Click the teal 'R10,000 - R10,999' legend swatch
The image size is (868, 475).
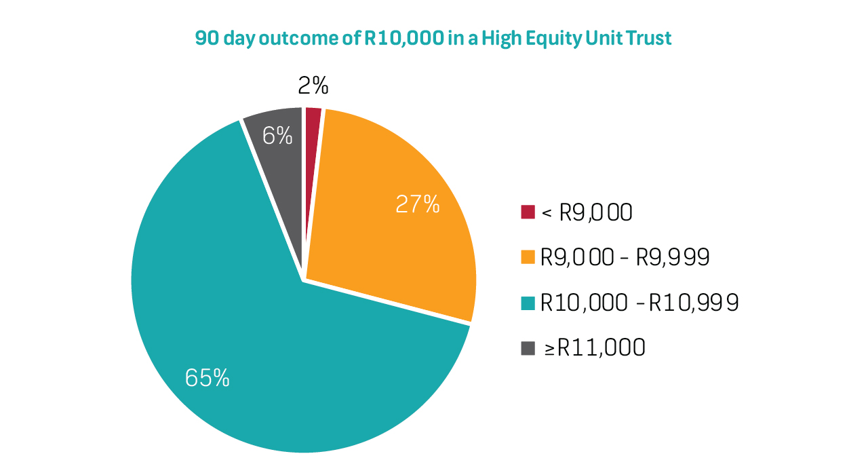pyautogui.click(x=528, y=303)
